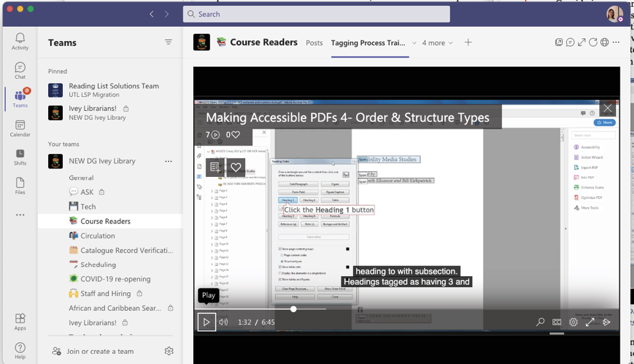This screenshot has width=634, height=364.
Task: Open the Apps store icon
Action: pos(20,322)
